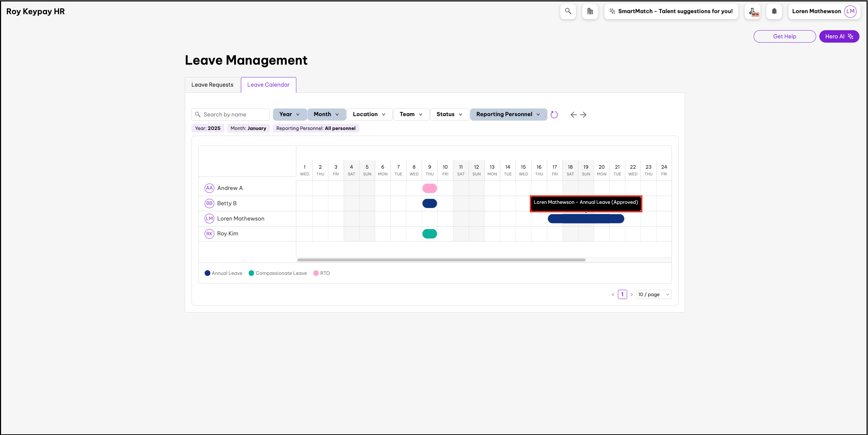
Task: Click the search magnifier icon in header
Action: [x=568, y=11]
